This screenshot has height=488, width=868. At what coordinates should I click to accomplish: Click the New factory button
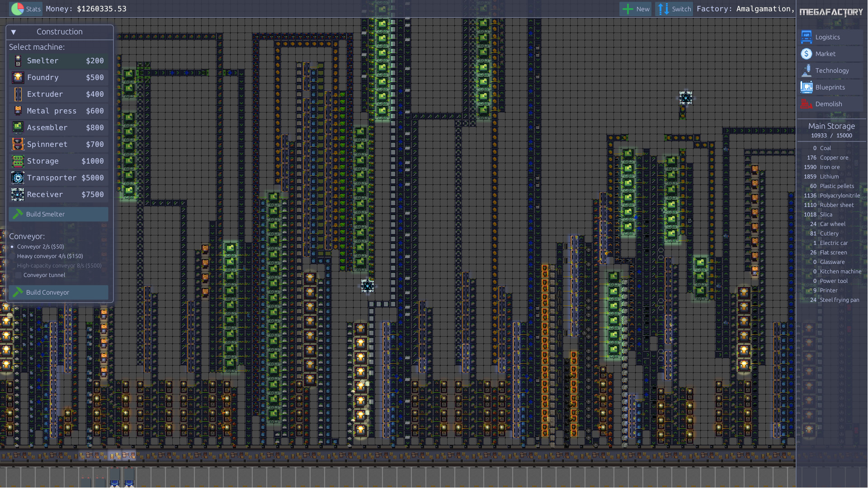tap(635, 9)
